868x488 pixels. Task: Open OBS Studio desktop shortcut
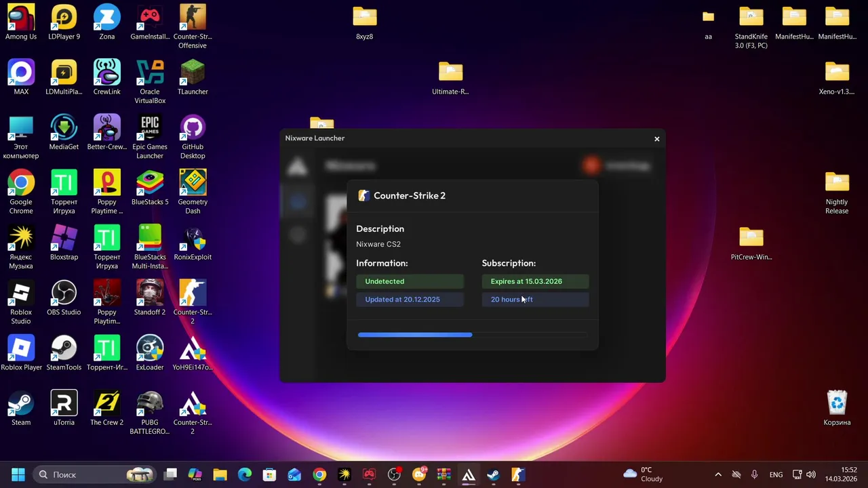tap(64, 298)
